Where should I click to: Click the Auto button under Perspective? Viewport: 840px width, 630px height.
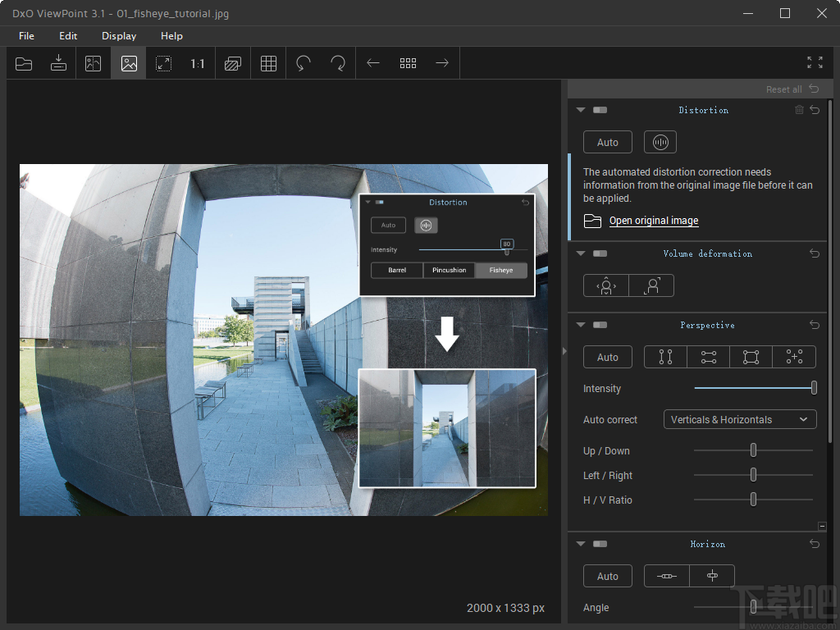pyautogui.click(x=607, y=357)
